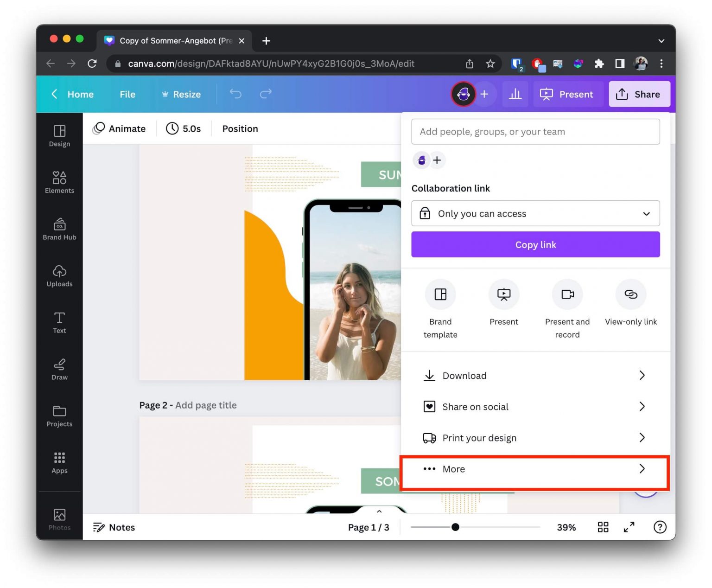The width and height of the screenshot is (712, 588).
Task: Choose Present and record option
Action: pos(567,309)
